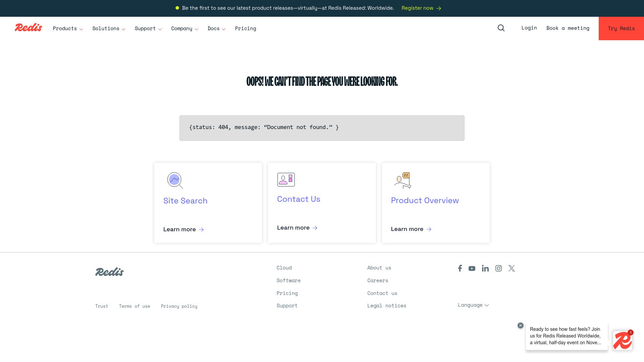
Task: Click the Redis logo in the header
Action: point(29,27)
